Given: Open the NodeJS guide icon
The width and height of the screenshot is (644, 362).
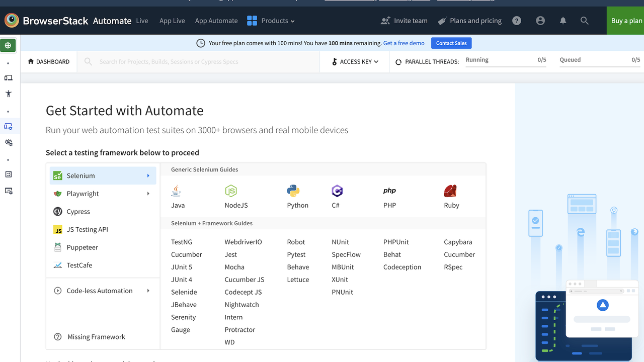Looking at the screenshot, I should pos(230,191).
